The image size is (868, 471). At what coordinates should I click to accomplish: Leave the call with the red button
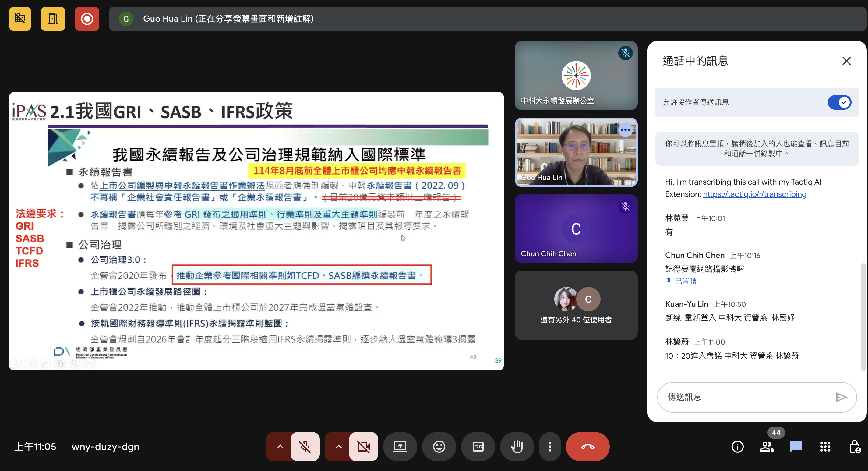[587, 447]
